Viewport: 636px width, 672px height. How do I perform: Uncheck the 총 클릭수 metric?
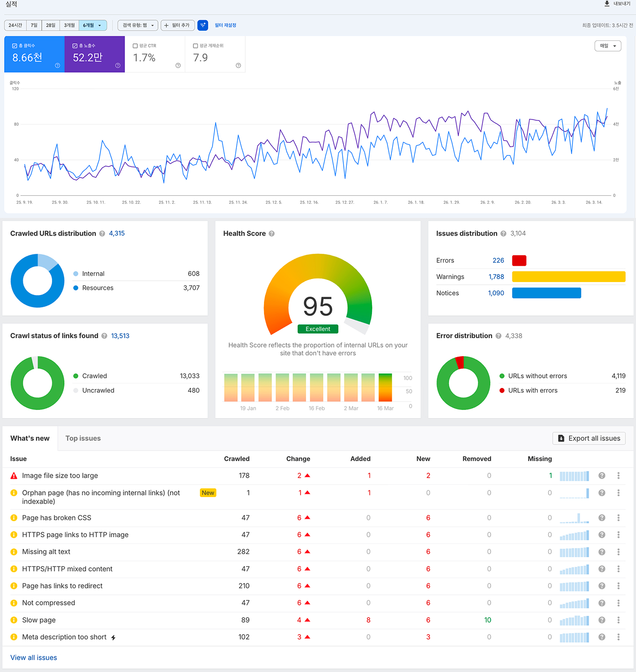coord(15,46)
